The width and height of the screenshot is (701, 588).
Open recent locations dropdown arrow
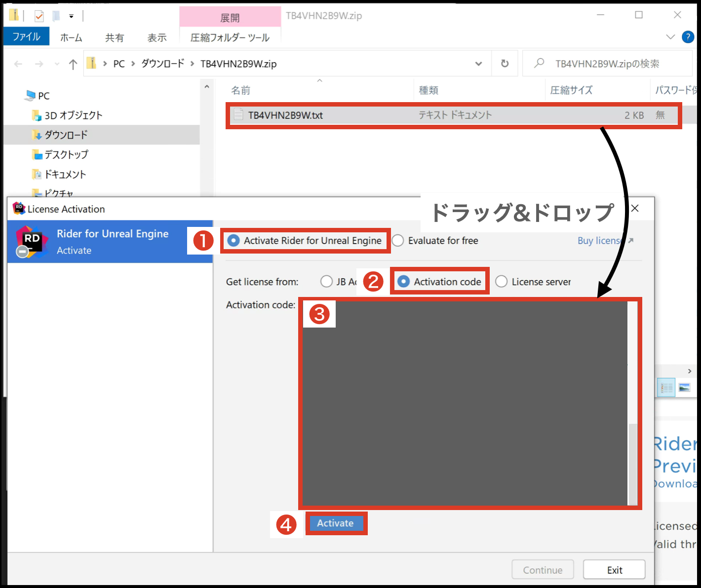click(x=57, y=64)
